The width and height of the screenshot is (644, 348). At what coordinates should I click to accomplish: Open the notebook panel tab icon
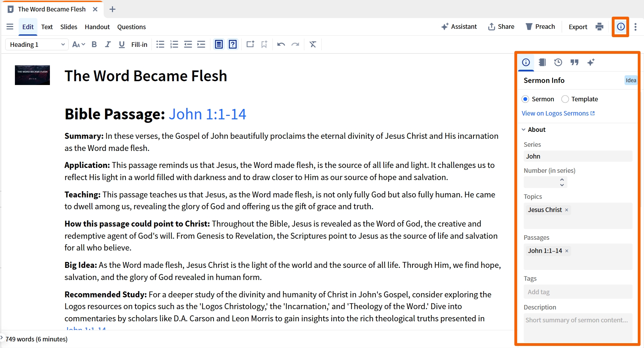coord(542,62)
